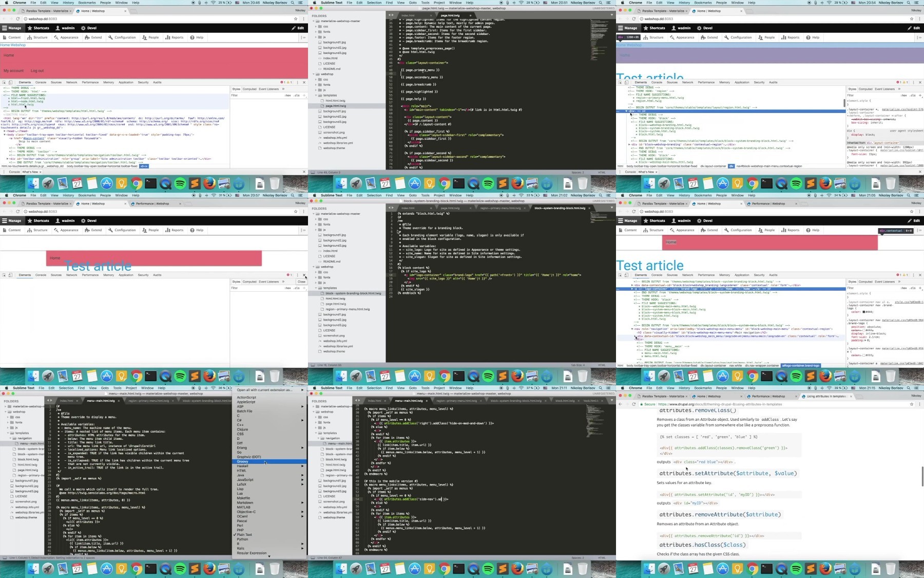
Task: Open the My account link
Action: click(13, 71)
